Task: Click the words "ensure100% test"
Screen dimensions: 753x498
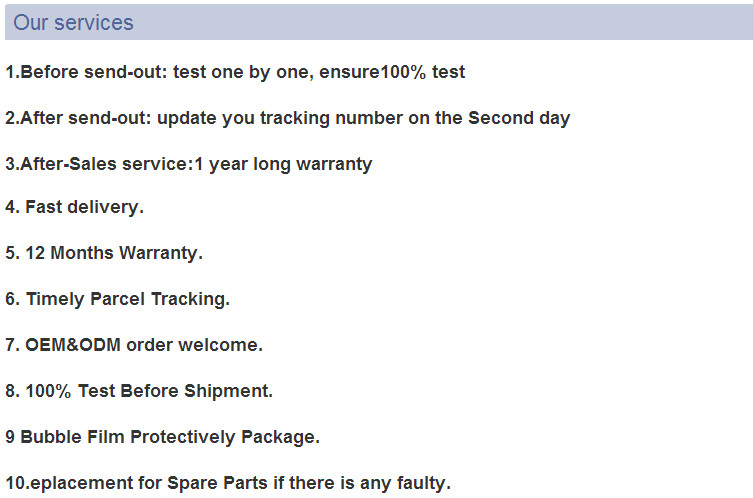Action: click(406, 72)
